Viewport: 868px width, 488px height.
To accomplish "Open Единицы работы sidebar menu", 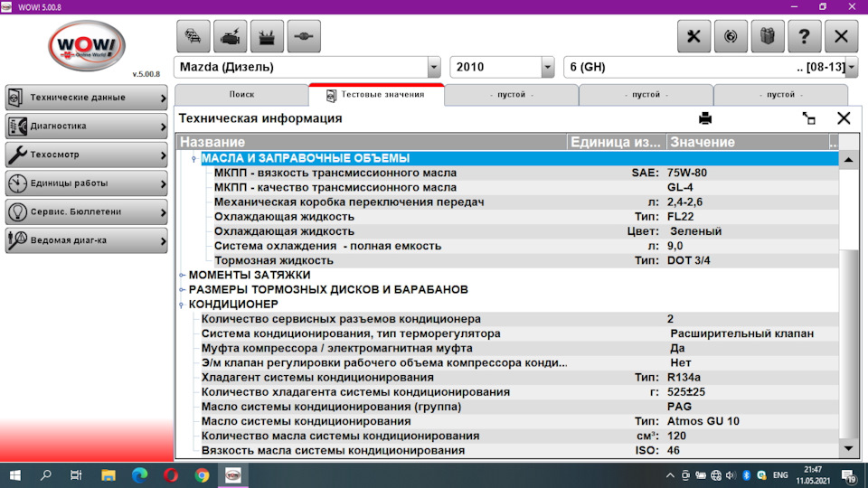I will click(x=87, y=183).
